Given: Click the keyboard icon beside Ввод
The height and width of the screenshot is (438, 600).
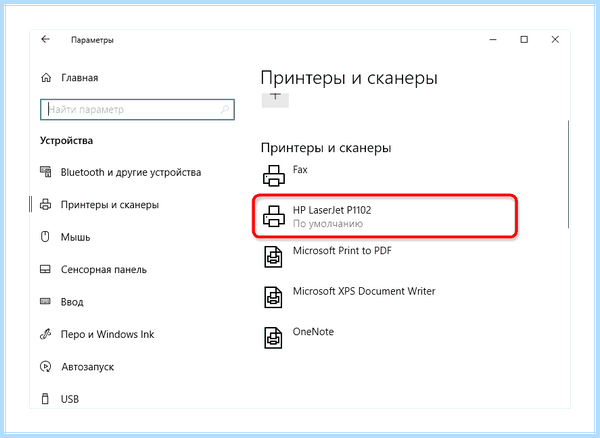Looking at the screenshot, I should 45,301.
